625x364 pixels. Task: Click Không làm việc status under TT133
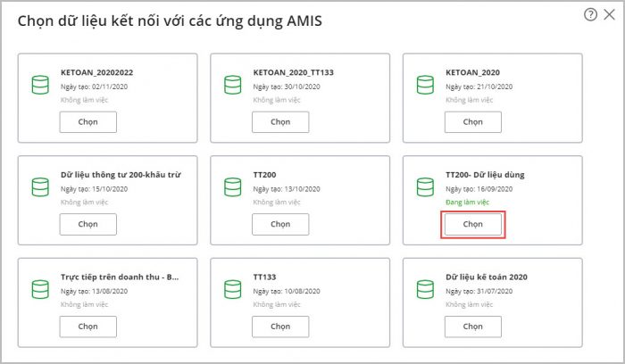277,304
